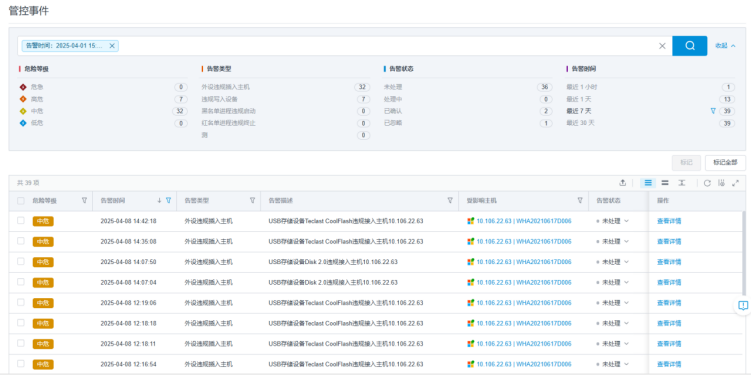The width and height of the screenshot is (752, 375).
Task: Click the 受影响主机 column filter icon
Action: click(x=580, y=200)
